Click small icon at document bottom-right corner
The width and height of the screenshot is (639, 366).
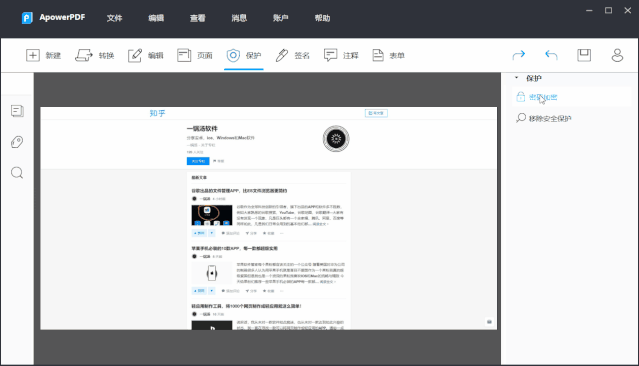click(x=489, y=322)
